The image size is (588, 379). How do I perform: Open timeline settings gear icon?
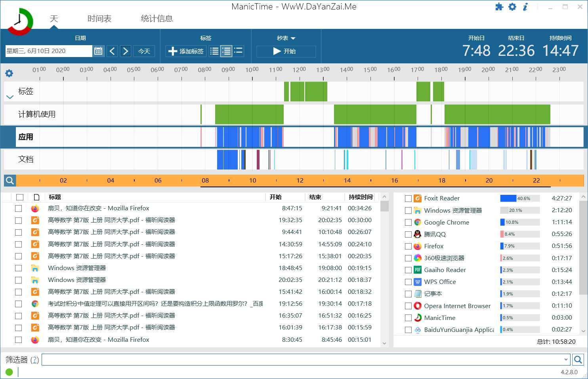pos(9,73)
